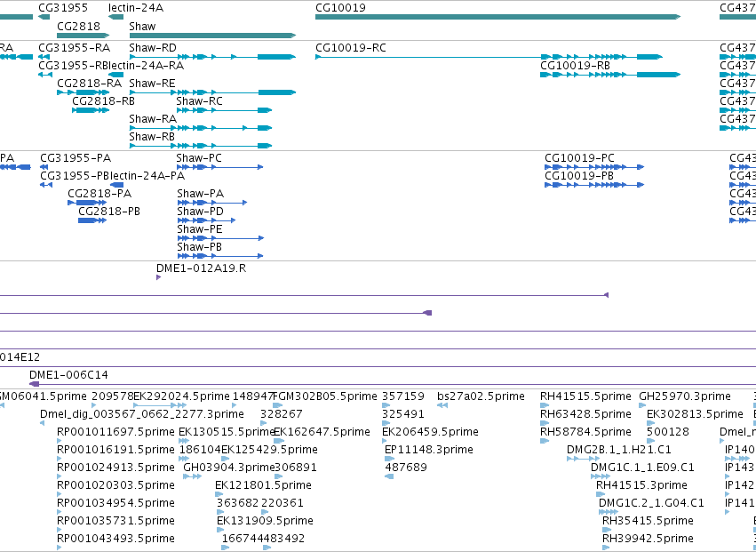Click the RH58784.5prime EST
The image size is (756, 552).
click(x=545, y=441)
